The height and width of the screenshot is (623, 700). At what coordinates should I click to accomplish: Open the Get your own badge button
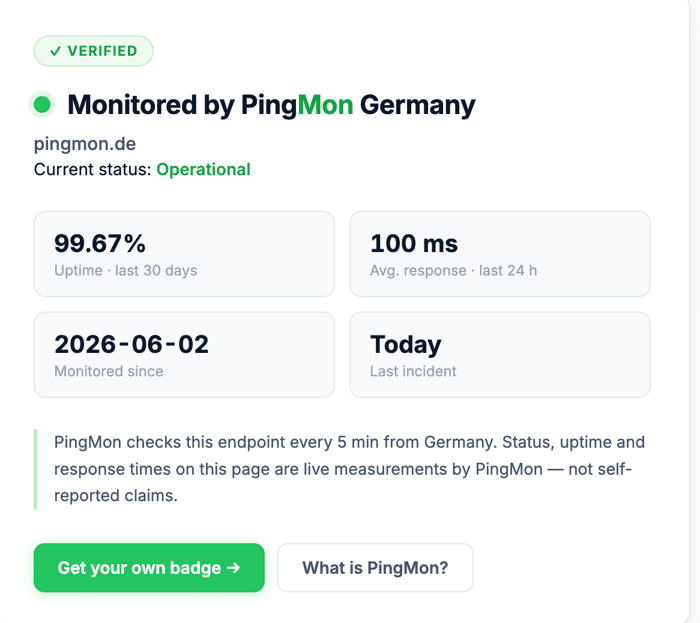click(149, 568)
